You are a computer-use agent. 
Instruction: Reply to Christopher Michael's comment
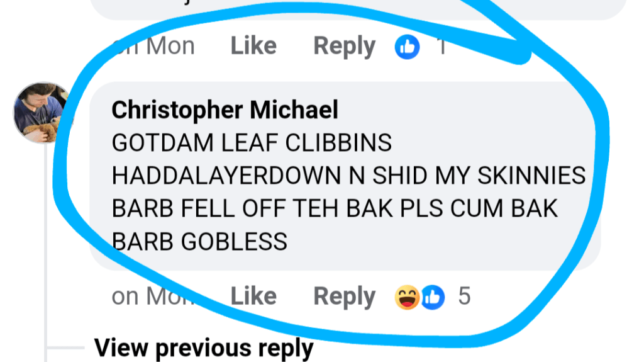click(344, 297)
